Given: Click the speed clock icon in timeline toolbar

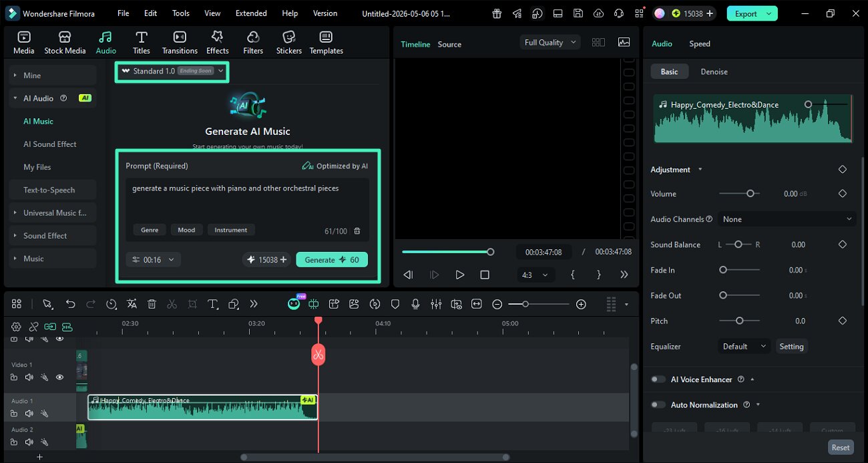Looking at the screenshot, I should (x=111, y=304).
